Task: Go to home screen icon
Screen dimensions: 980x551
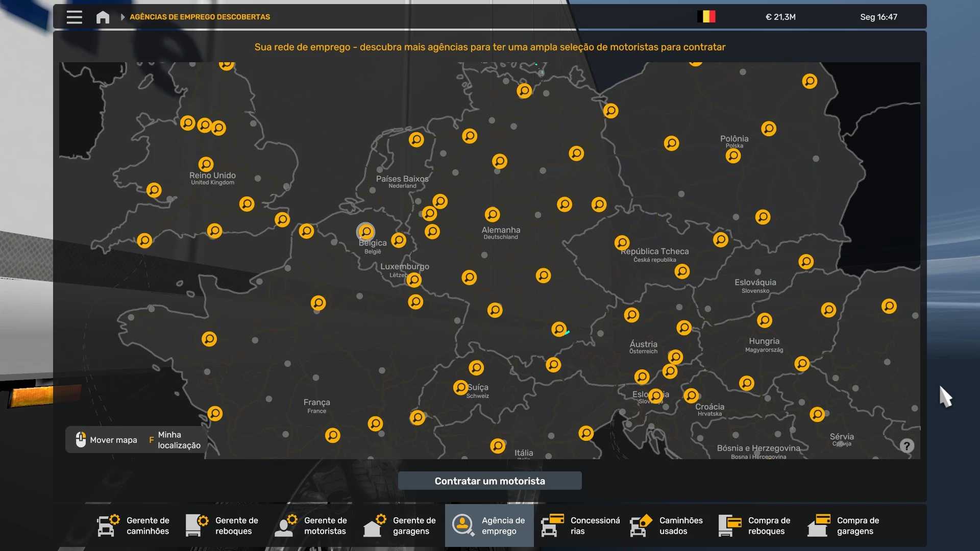Action: click(x=103, y=17)
